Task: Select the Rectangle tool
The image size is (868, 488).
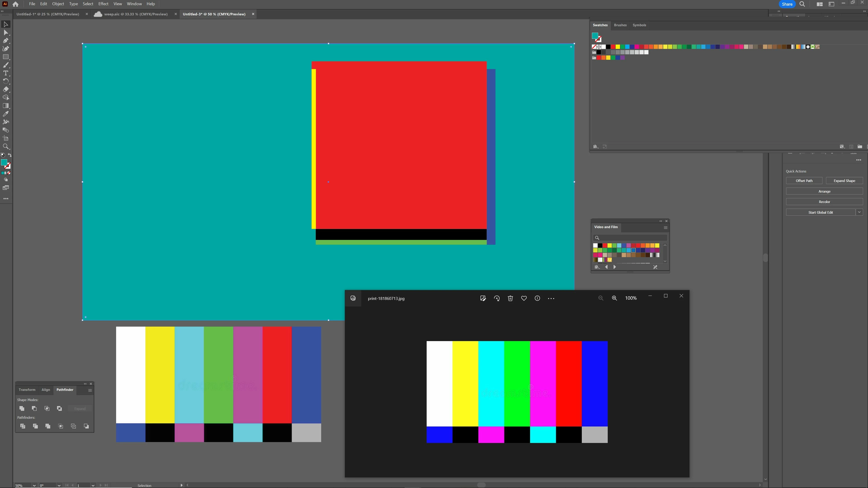Action: 6,57
